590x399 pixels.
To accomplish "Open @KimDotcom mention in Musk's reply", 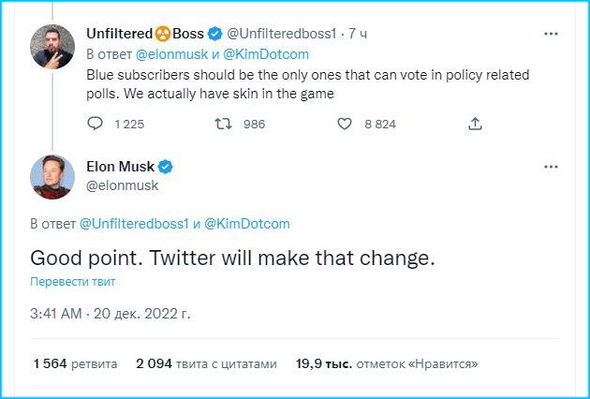I will pyautogui.click(x=247, y=224).
